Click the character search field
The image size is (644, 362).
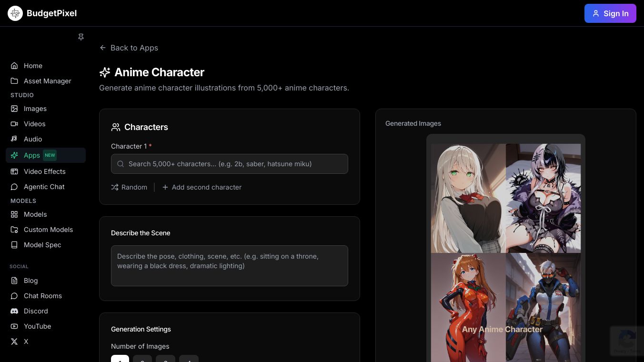point(230,164)
